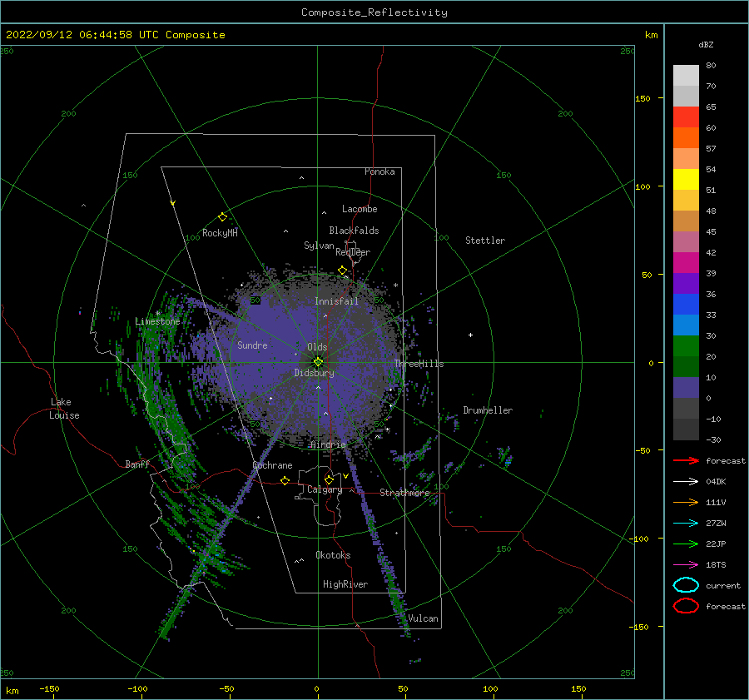This screenshot has width=749, height=700.
Task: Click the Lake Louise label
Action: pyautogui.click(x=64, y=409)
